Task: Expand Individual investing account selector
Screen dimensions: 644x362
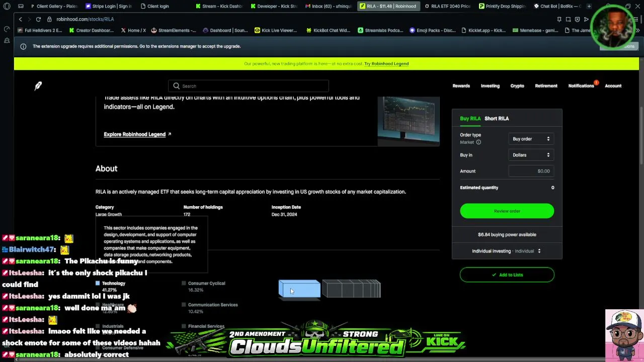Action: [507, 251]
